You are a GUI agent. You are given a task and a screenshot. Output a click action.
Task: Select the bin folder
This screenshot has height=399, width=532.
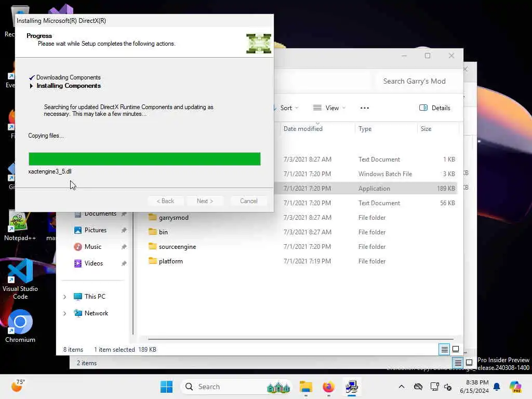coord(163,232)
